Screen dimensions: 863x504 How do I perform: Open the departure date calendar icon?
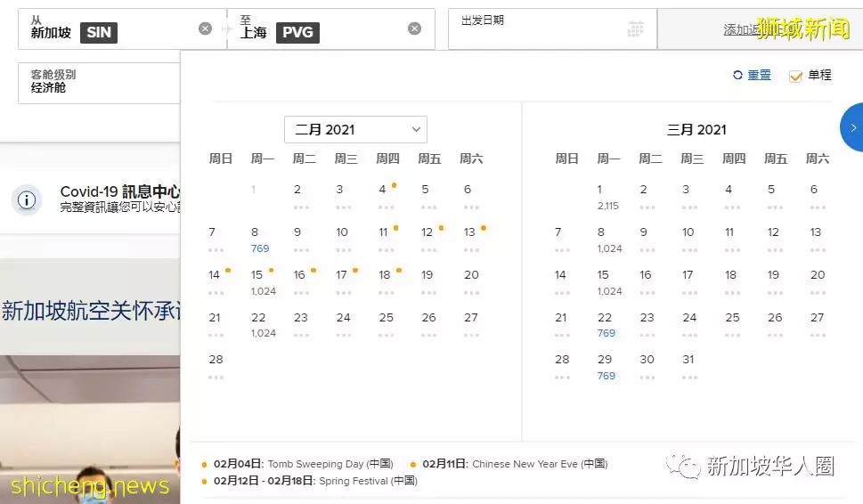[x=635, y=28]
